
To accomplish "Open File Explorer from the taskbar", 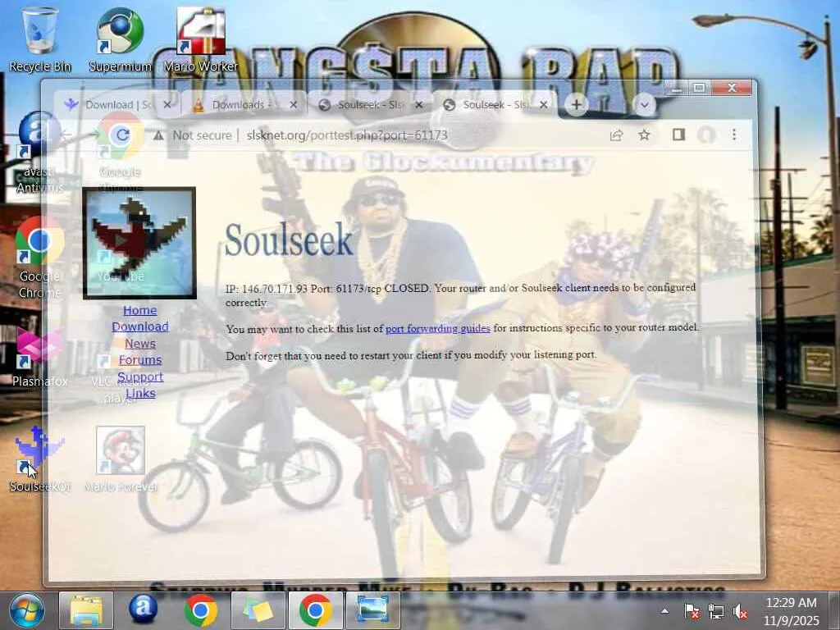I will coord(85,610).
